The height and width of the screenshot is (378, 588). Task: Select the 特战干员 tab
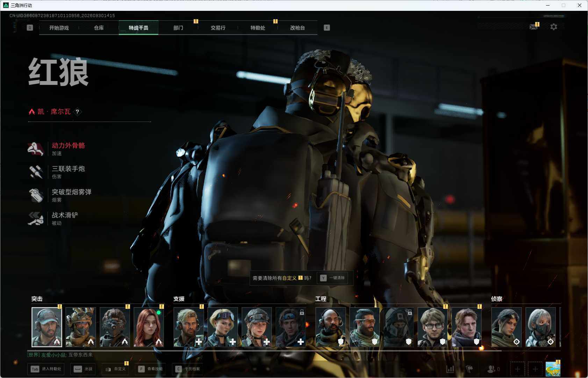tap(138, 28)
